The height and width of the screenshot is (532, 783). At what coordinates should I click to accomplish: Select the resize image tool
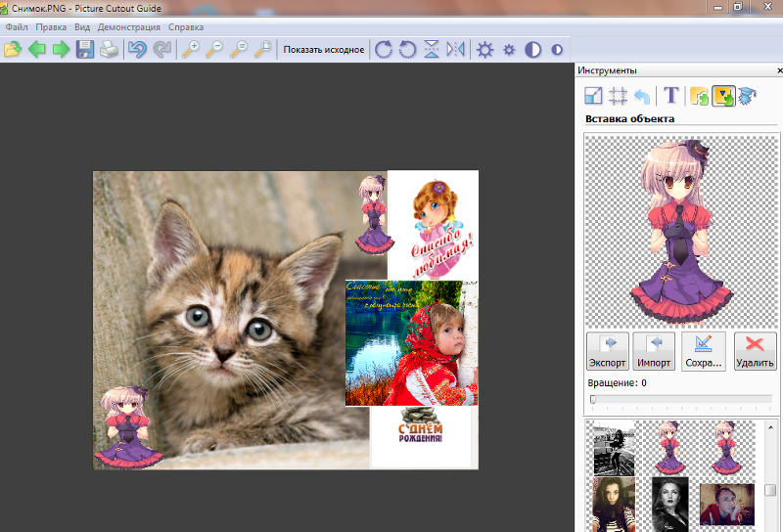pos(593,95)
